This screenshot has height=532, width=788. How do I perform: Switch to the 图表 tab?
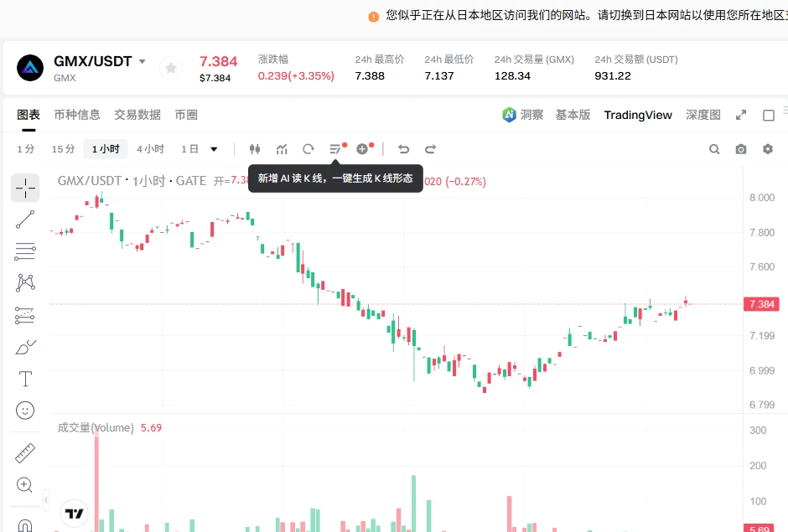pos(29,115)
